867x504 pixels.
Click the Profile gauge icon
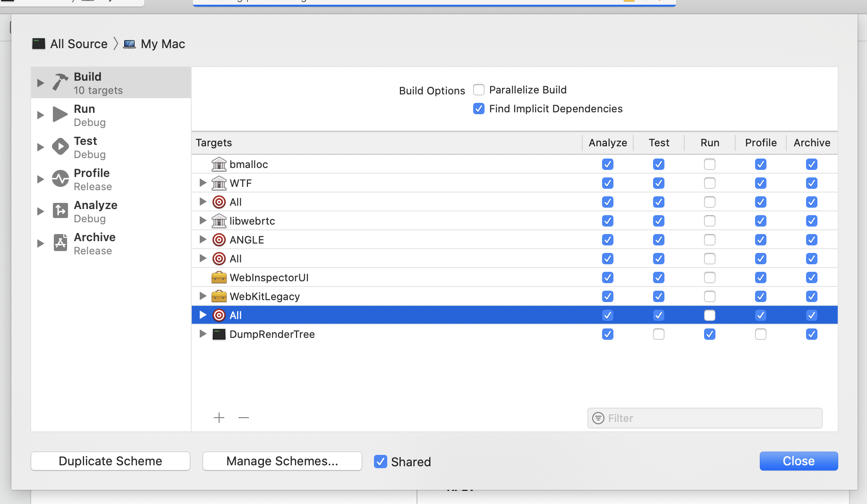59,178
